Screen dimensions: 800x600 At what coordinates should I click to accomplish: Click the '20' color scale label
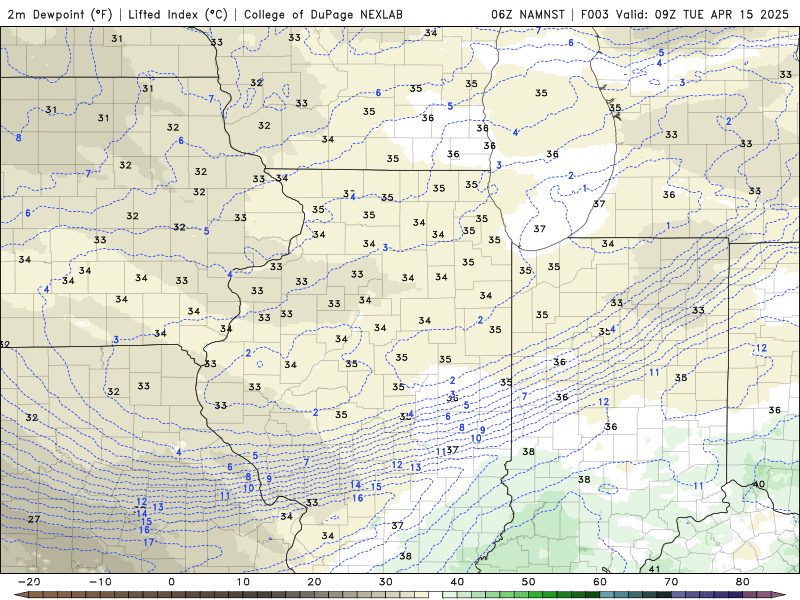[314, 582]
